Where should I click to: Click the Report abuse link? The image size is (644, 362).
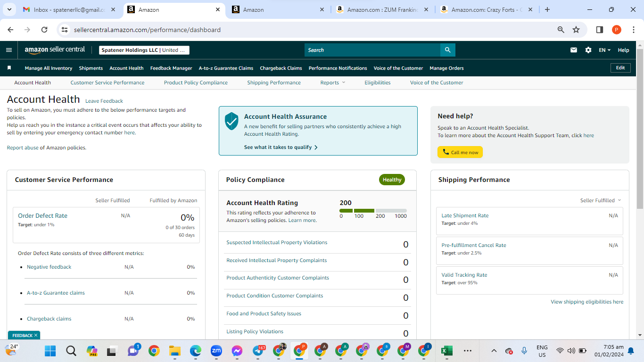point(23,148)
